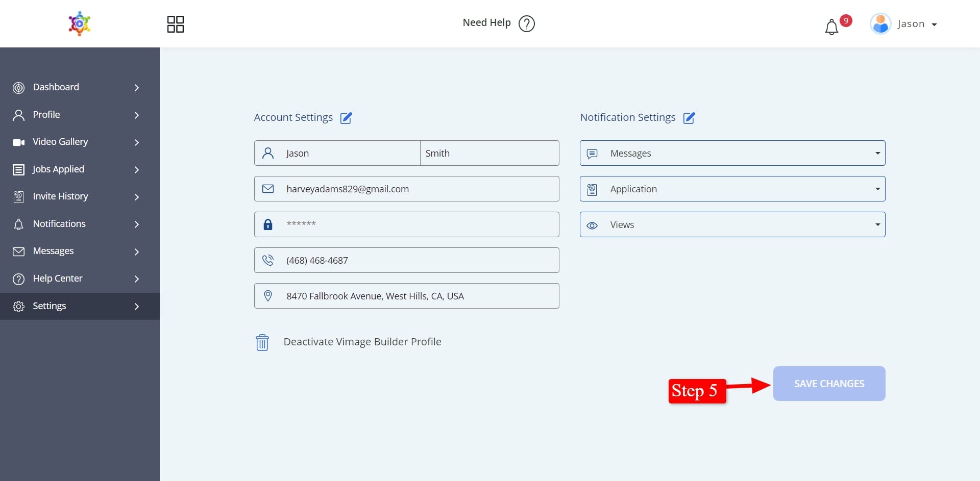The width and height of the screenshot is (980, 481).
Task: Click the Account Settings edit pencil icon
Action: coord(346,118)
